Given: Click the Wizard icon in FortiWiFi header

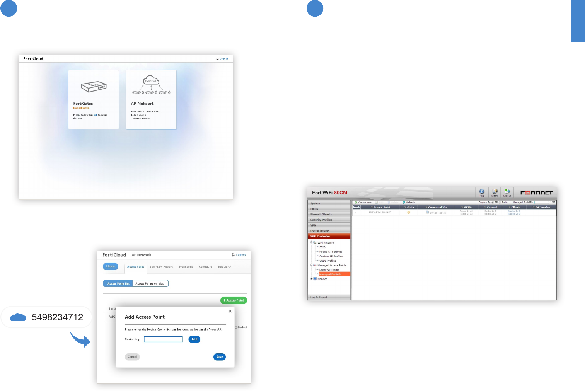Looking at the screenshot, I should 495,193.
